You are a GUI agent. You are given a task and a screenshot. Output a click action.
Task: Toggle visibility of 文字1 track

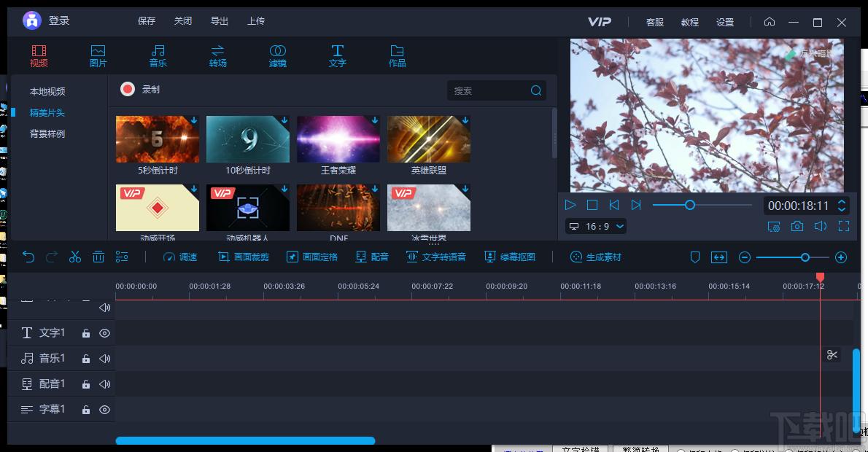tap(104, 333)
